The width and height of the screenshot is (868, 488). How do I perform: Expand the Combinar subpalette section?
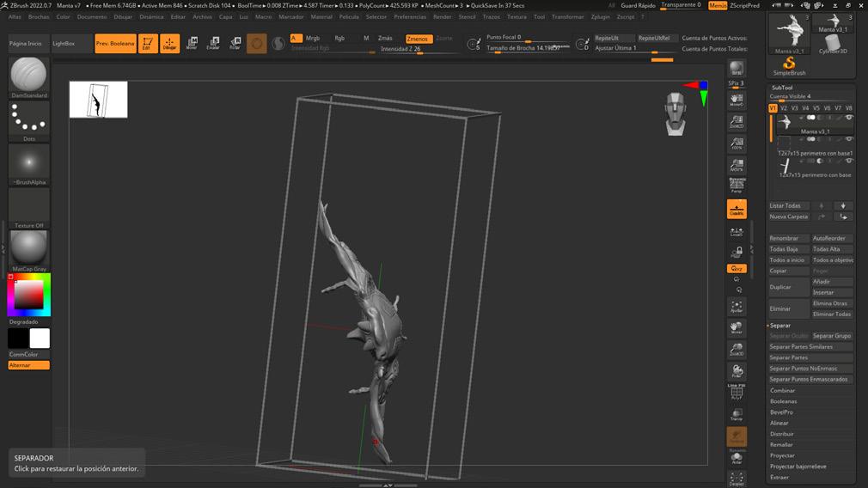[x=782, y=390]
